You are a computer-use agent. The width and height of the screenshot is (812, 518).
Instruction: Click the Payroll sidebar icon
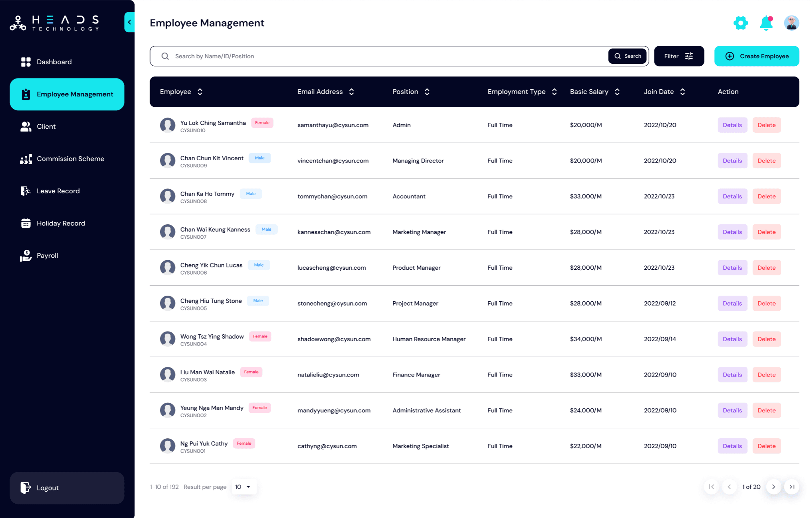coord(25,255)
